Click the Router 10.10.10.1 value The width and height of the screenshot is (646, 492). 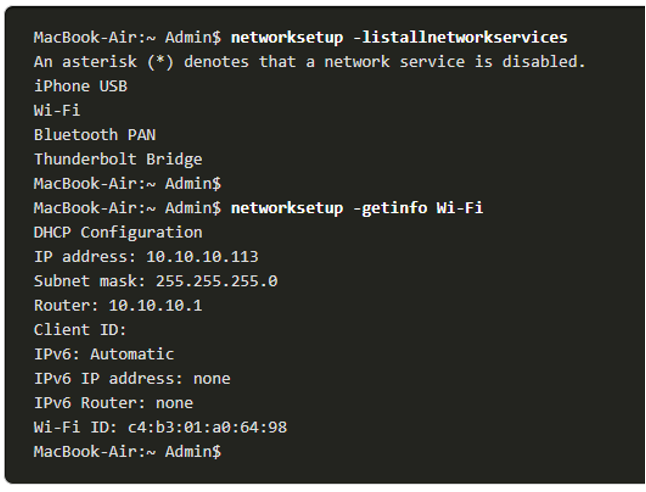pyautogui.click(x=155, y=306)
